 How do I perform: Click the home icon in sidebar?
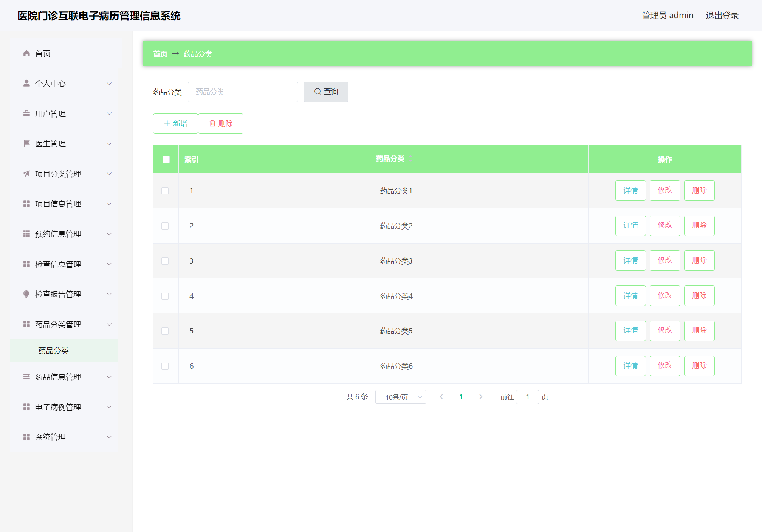pyautogui.click(x=26, y=53)
